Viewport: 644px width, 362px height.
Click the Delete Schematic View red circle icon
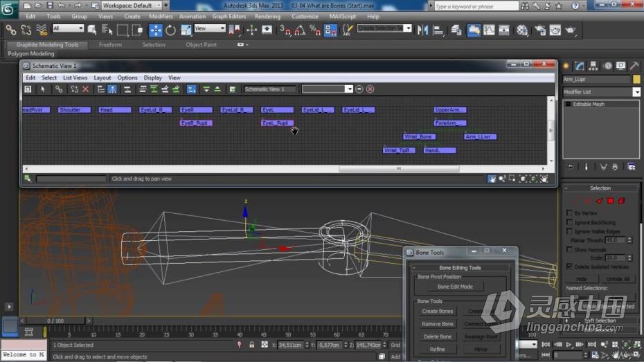(x=370, y=89)
